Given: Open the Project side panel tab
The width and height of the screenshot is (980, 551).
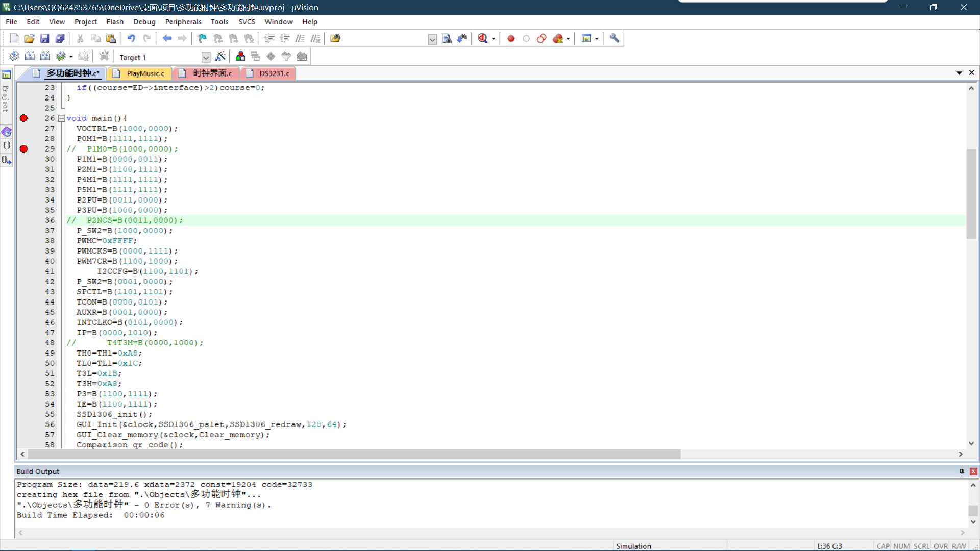Looking at the screenshot, I should pos(6,98).
